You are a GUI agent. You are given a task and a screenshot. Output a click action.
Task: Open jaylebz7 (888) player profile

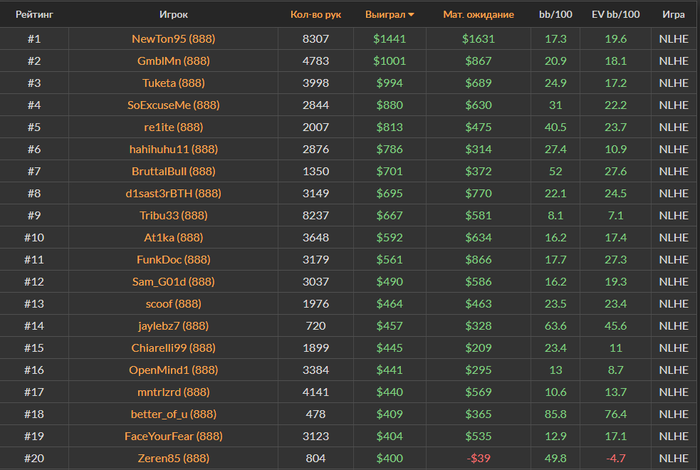[x=173, y=325]
